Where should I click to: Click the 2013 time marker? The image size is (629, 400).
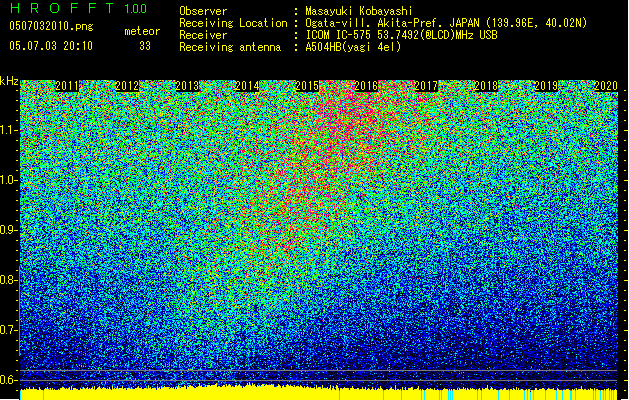187,86
